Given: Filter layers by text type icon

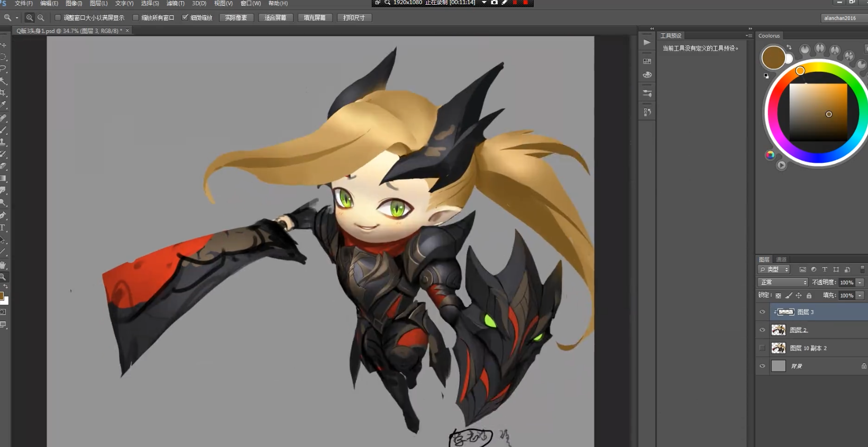Looking at the screenshot, I should point(825,269).
